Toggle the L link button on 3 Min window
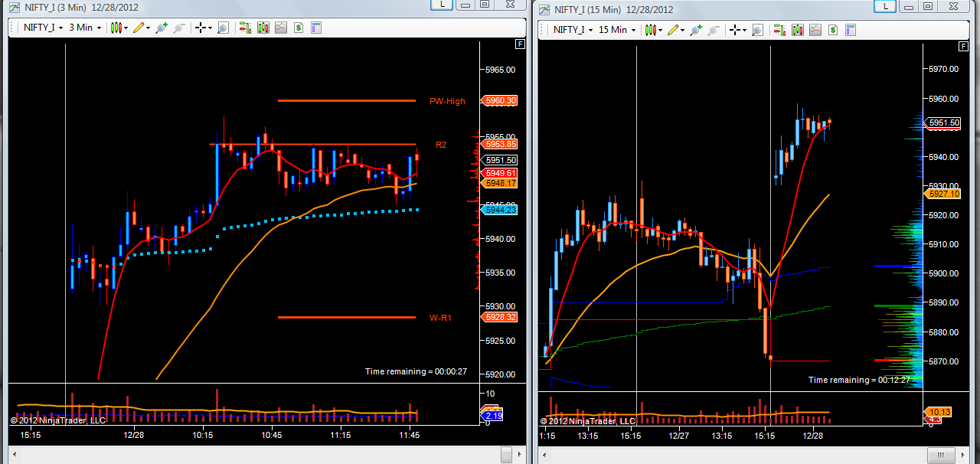The image size is (980, 464). pyautogui.click(x=443, y=5)
